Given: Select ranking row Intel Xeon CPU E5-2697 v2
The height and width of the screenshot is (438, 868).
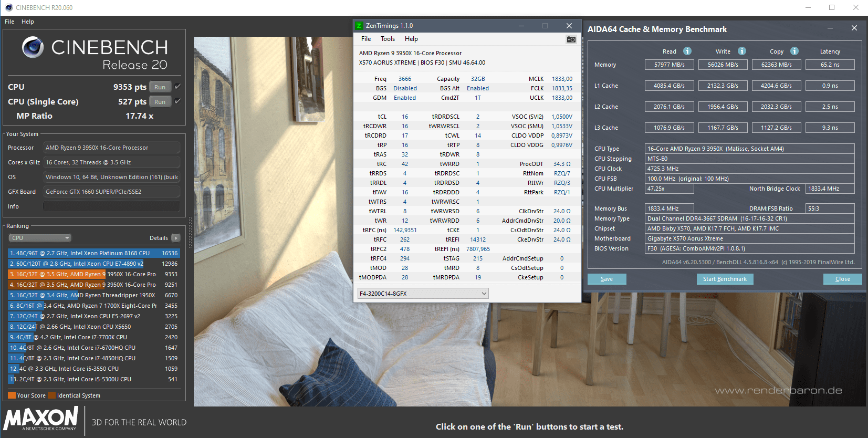Looking at the screenshot, I should 93,316.
